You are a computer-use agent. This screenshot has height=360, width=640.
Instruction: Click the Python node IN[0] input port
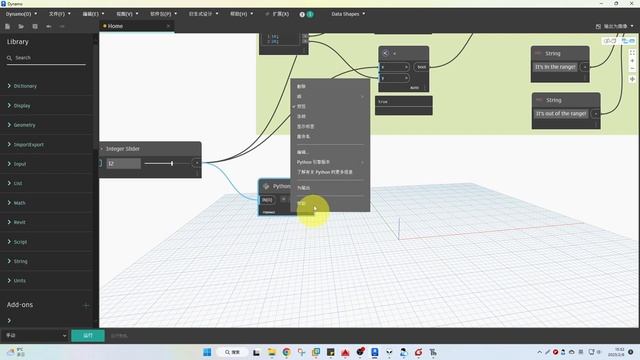click(x=267, y=200)
